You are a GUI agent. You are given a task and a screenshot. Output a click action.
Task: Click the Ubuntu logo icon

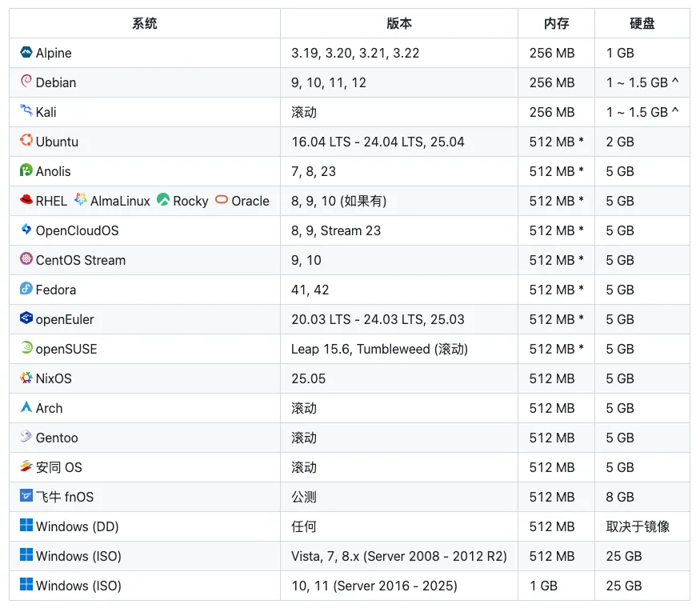[26, 140]
